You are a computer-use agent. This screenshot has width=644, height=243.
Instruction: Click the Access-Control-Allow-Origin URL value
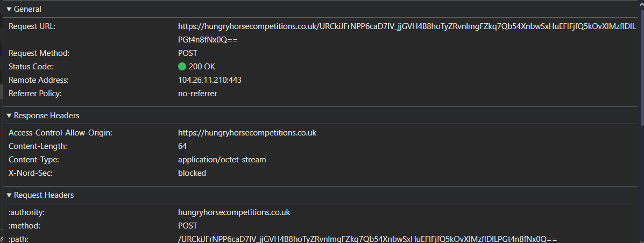click(x=247, y=133)
